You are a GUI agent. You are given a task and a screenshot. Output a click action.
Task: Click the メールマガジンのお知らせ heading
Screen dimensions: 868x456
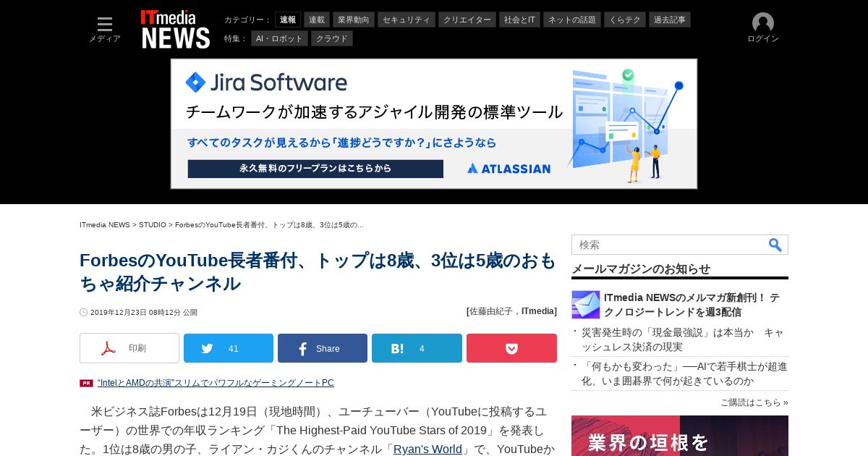(641, 269)
